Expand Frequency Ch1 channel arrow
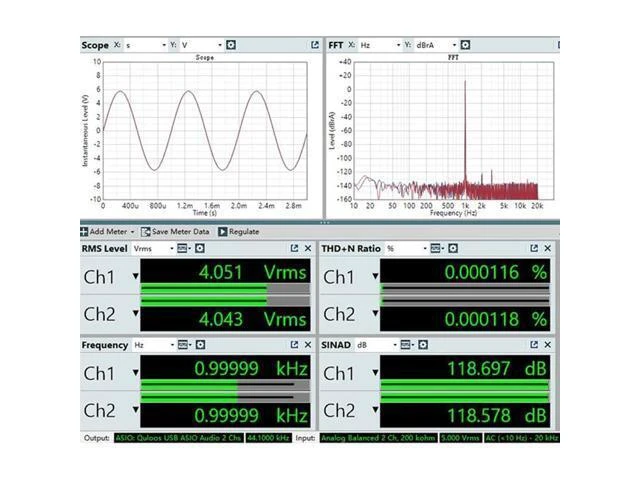 tap(136, 372)
